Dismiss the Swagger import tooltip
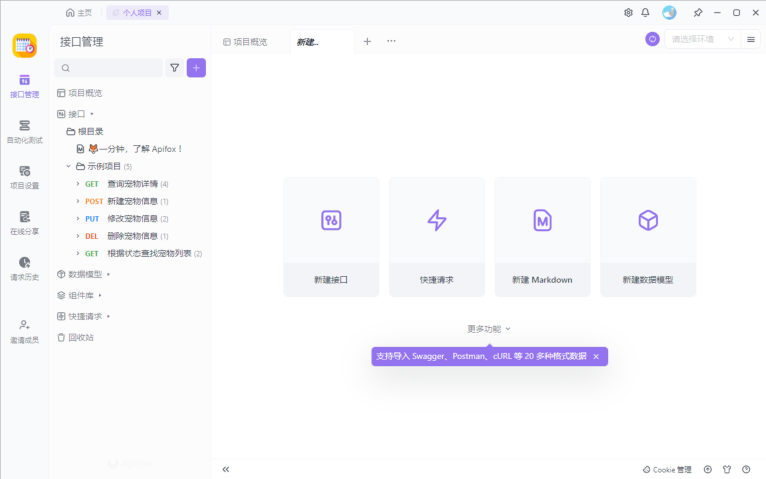This screenshot has height=479, width=766. click(596, 356)
